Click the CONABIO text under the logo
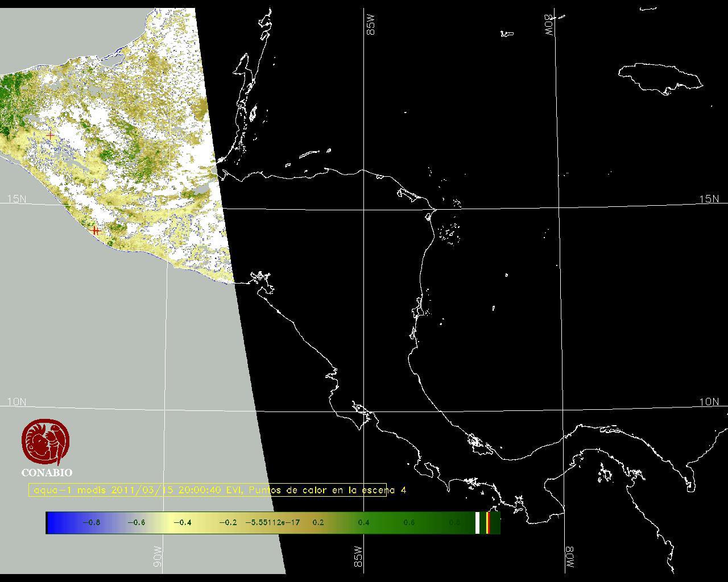The image size is (728, 582). pos(47,472)
